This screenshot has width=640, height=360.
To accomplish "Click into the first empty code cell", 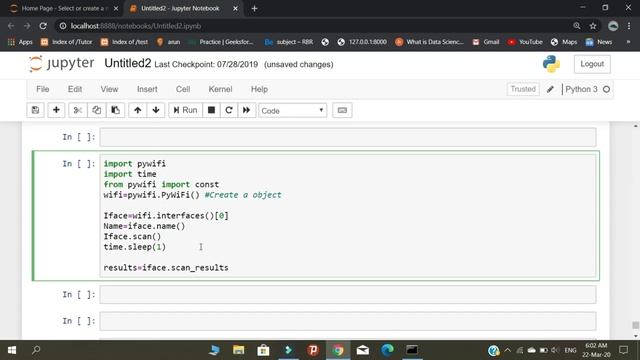I will click(x=348, y=137).
